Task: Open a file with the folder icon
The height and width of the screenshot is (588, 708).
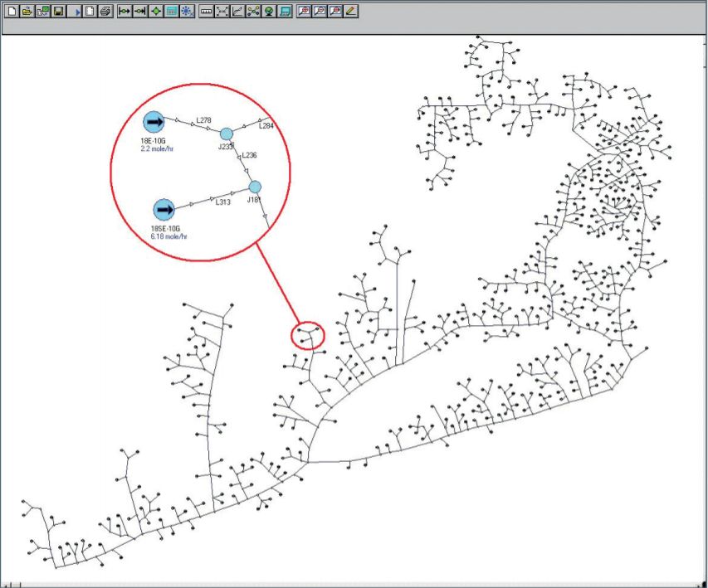Action: point(27,12)
